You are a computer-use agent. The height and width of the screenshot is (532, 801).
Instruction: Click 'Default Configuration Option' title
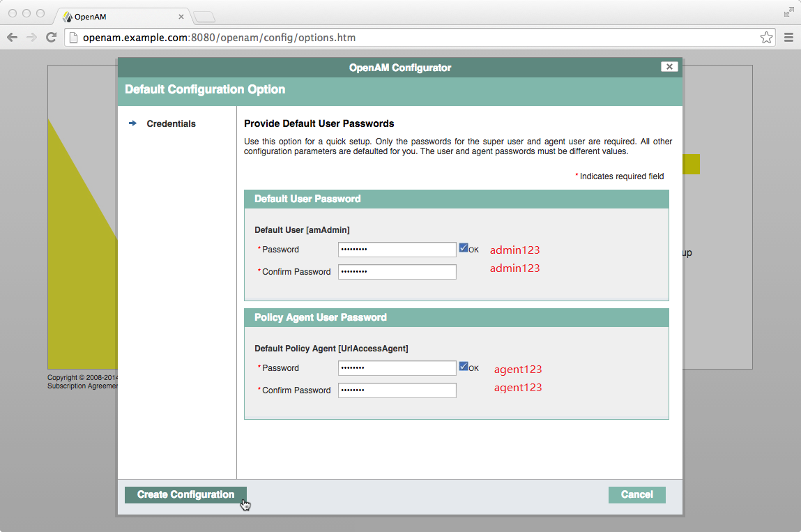pyautogui.click(x=205, y=89)
